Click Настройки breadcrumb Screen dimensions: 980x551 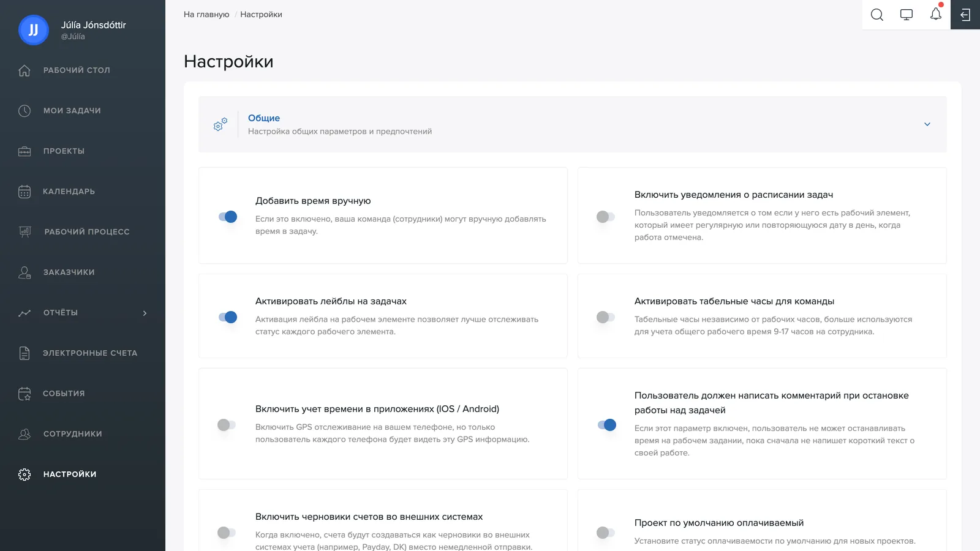pyautogui.click(x=261, y=15)
